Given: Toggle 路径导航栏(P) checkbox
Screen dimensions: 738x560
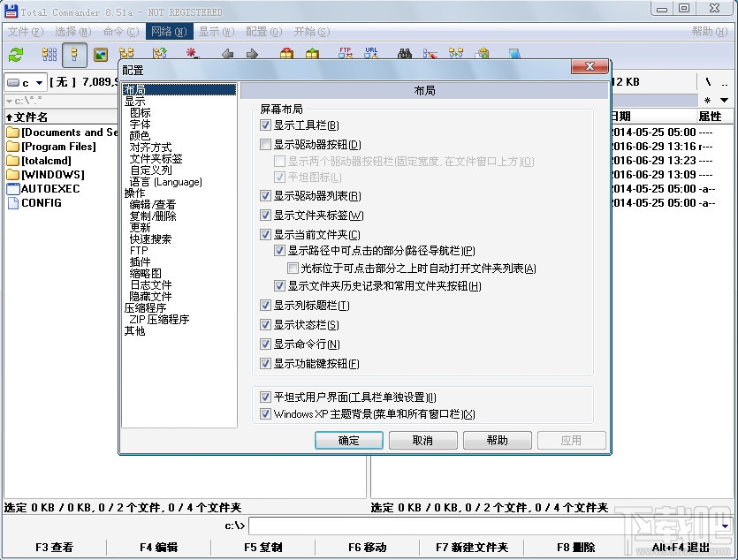Looking at the screenshot, I should click(x=279, y=251).
